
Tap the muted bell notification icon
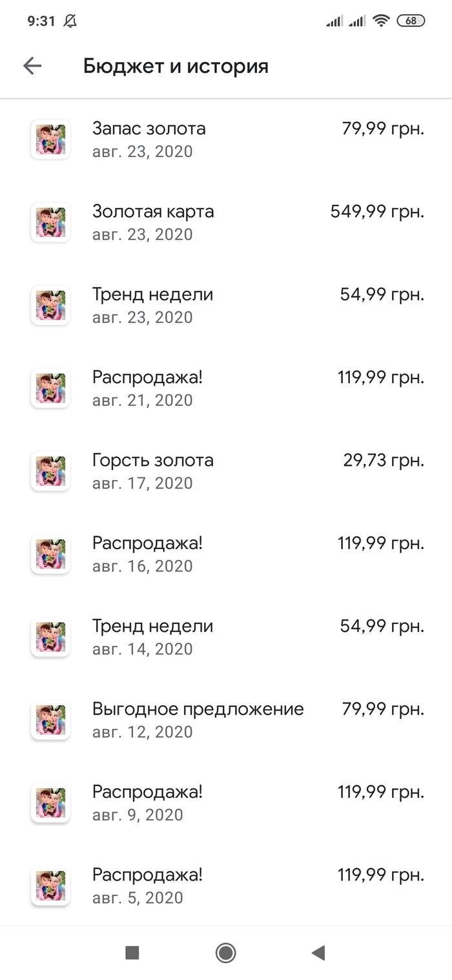[x=70, y=21]
